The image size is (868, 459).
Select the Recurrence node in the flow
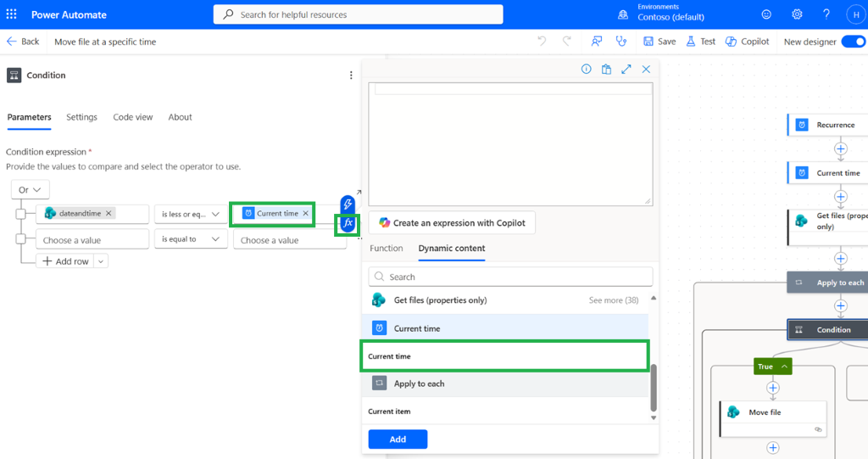(827, 125)
